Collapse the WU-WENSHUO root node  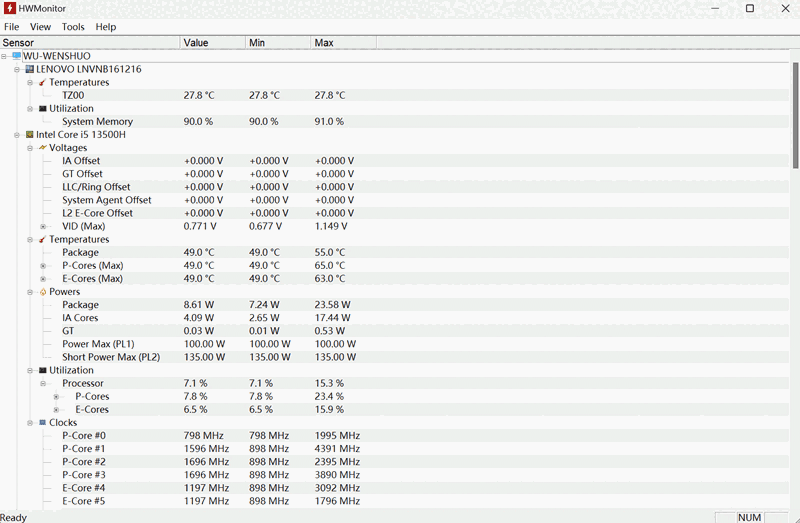click(x=5, y=56)
